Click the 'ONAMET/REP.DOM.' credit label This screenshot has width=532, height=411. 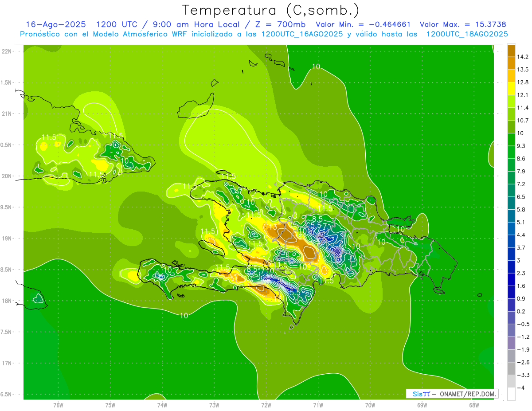(468, 394)
